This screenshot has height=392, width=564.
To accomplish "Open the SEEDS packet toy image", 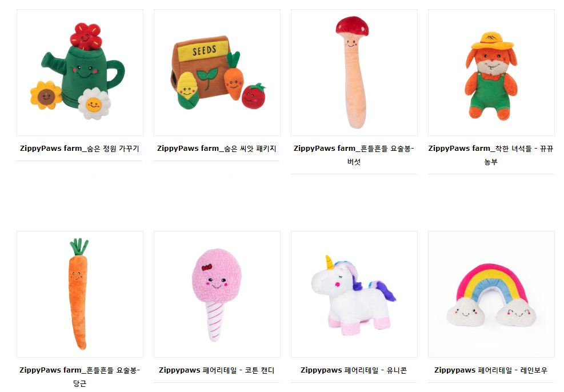I will (x=217, y=73).
